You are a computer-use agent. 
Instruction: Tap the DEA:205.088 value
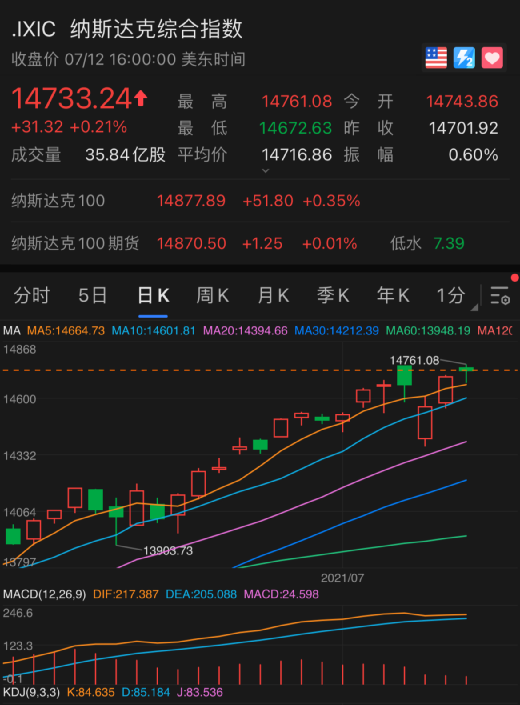pyautogui.click(x=201, y=594)
